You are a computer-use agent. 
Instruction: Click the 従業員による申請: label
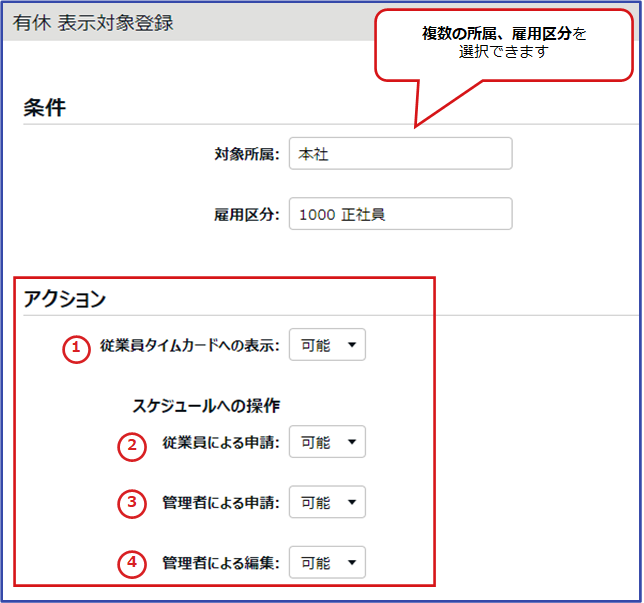221,442
